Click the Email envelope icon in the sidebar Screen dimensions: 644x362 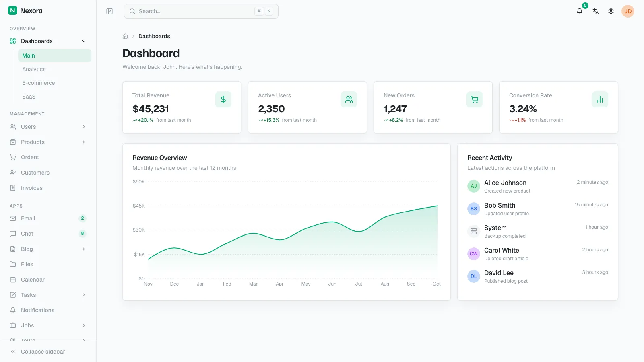coord(13,218)
